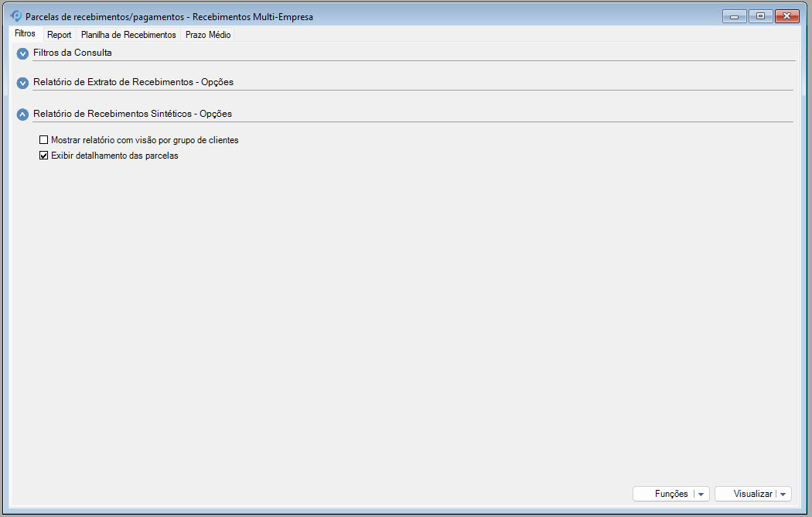Click the chevron icon beside Relatório de Extrato
Viewport: 812px width, 517px height.
coord(22,83)
